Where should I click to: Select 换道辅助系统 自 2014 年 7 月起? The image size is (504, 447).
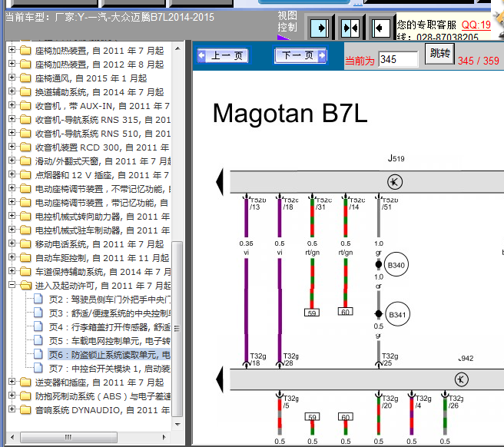tap(99, 92)
